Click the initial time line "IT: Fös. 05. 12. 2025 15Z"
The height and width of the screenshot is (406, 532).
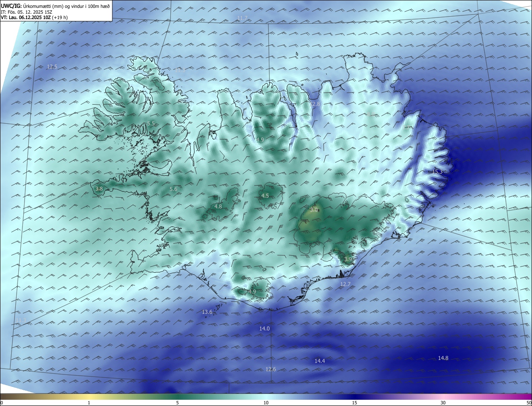tap(26, 12)
